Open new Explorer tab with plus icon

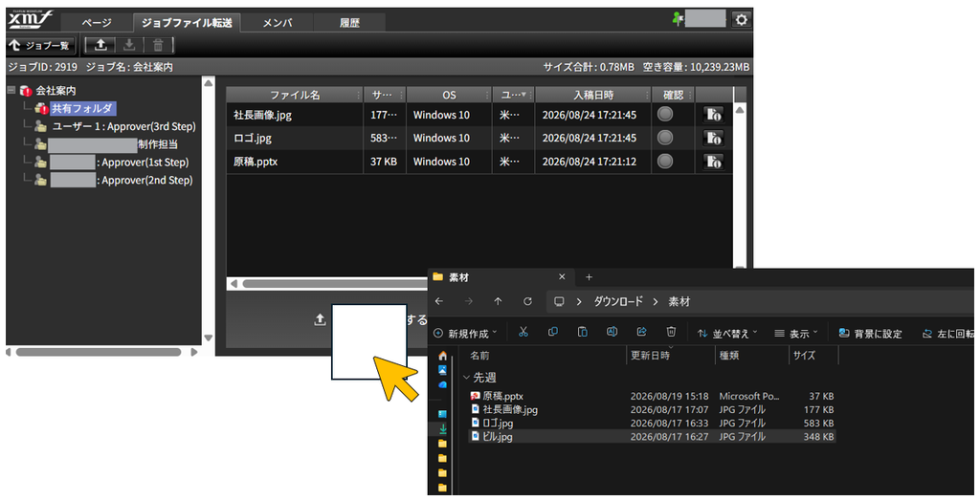[x=589, y=277]
